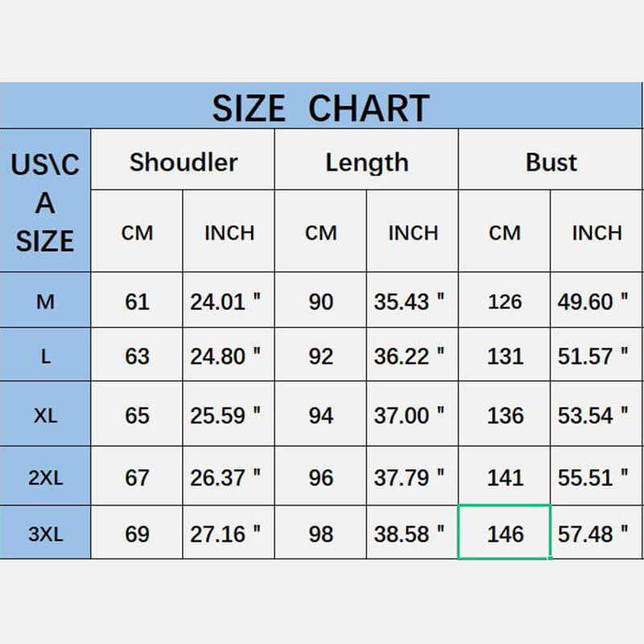Screen dimensions: 644x644
Task: Select the INCH subheader under Bust
Action: 597,233
